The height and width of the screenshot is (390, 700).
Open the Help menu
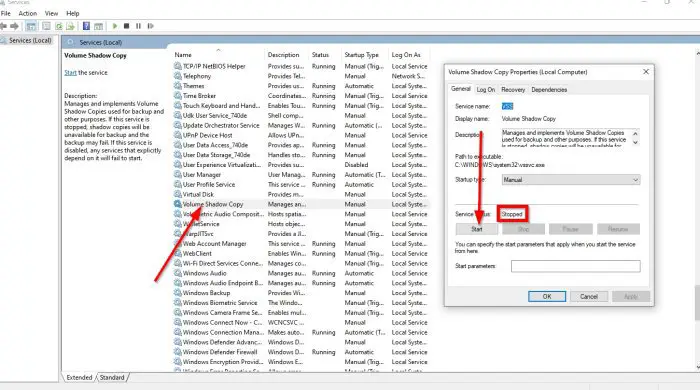[73, 13]
